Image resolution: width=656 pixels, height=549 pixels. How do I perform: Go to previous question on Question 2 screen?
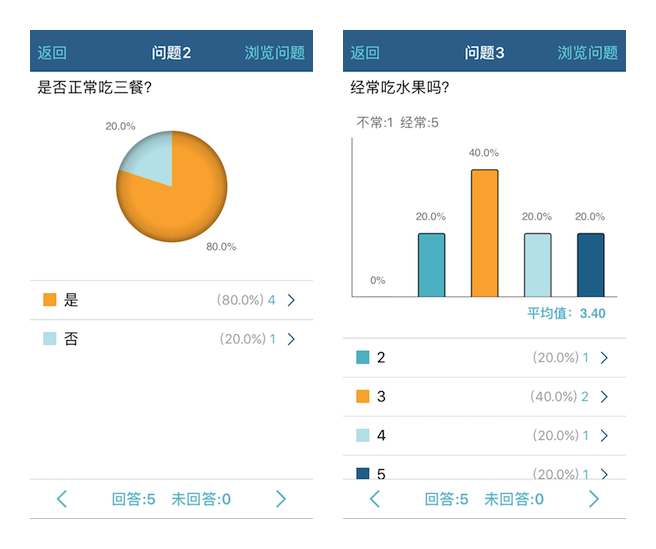tap(62, 499)
